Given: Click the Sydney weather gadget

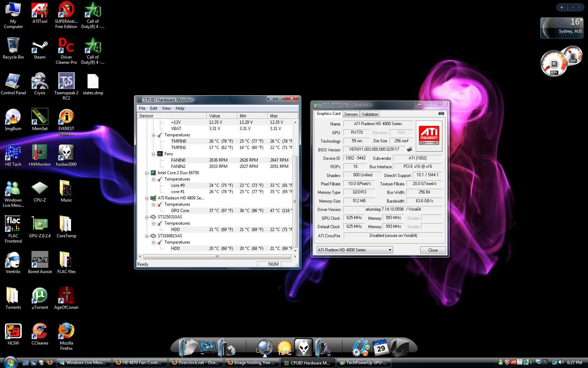Looking at the screenshot, I should pyautogui.click(x=561, y=28).
